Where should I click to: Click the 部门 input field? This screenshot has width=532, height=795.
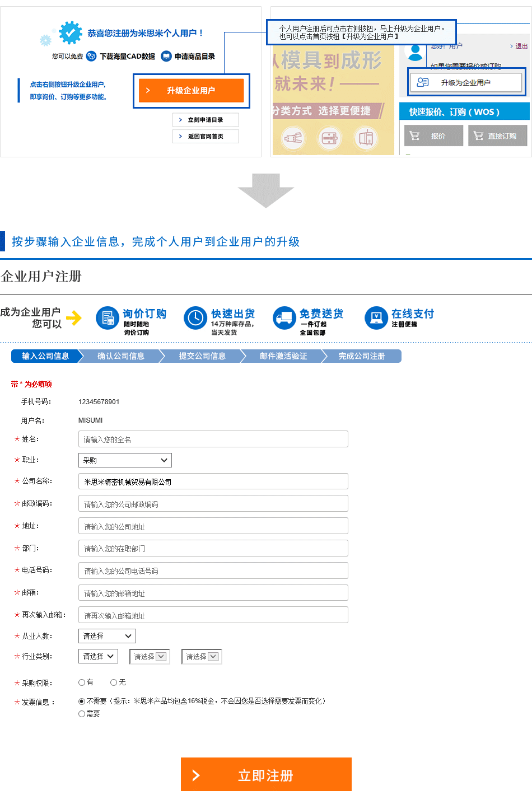point(213,548)
